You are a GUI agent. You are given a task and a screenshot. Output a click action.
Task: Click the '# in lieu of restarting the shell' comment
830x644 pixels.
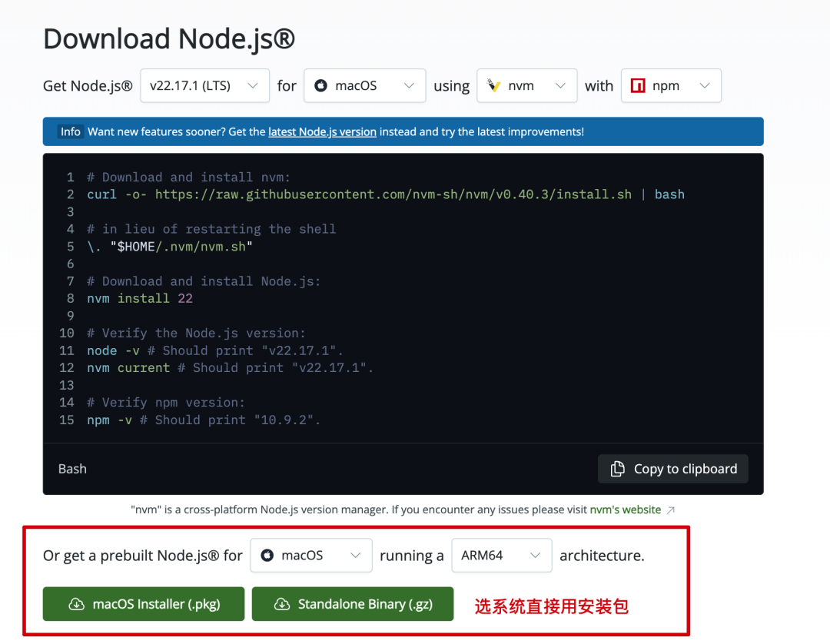pyautogui.click(x=212, y=229)
